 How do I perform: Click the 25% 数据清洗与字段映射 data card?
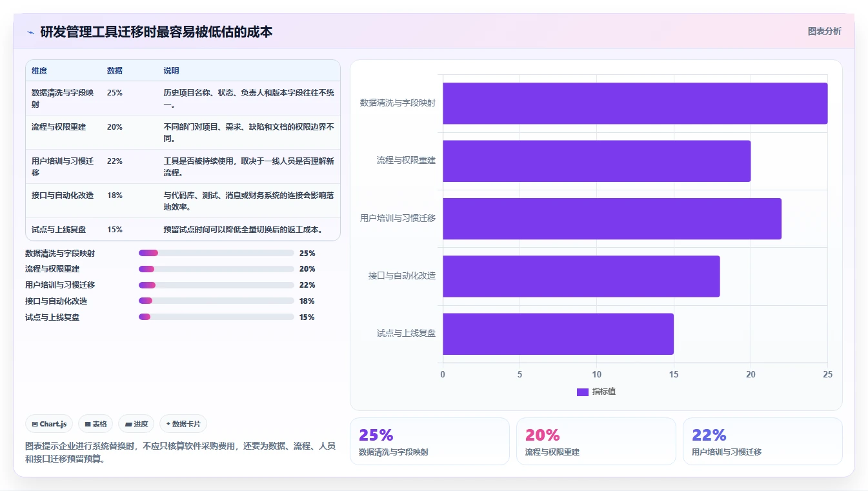(x=430, y=441)
